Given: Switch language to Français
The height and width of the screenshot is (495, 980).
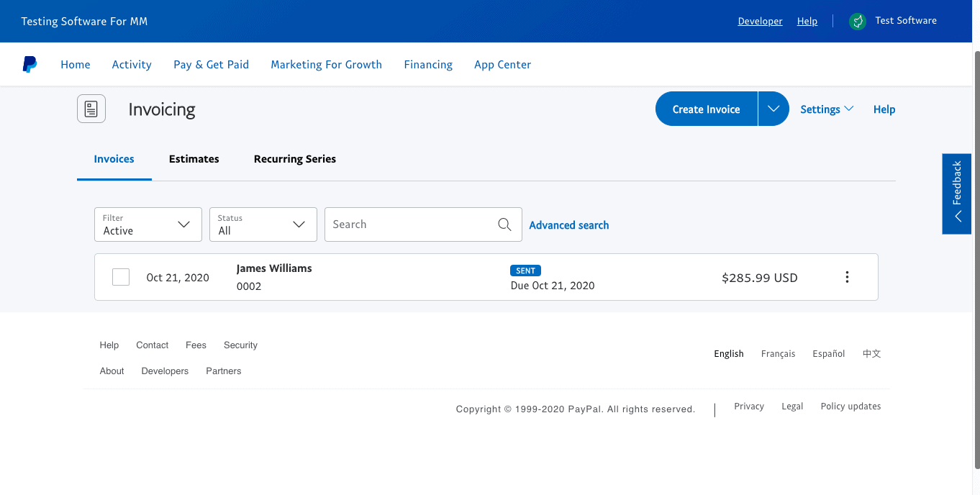Looking at the screenshot, I should tap(779, 354).
